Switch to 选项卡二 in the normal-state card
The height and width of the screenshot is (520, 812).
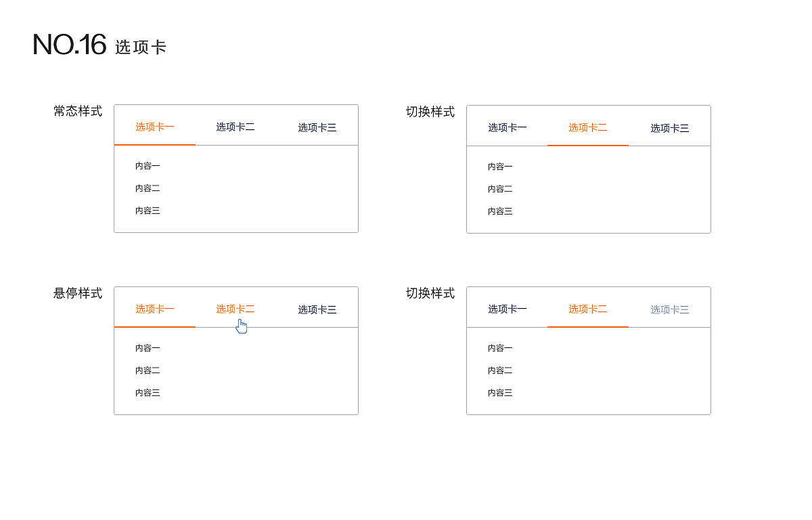[x=235, y=127]
